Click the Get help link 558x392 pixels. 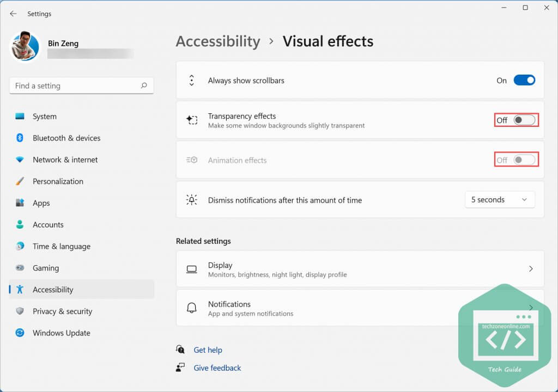pos(208,350)
